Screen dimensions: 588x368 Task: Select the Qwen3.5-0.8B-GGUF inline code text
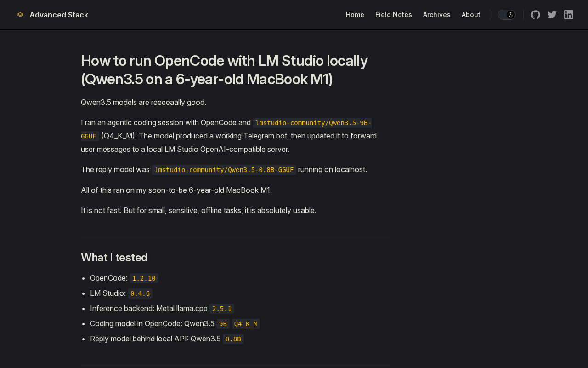(224, 169)
